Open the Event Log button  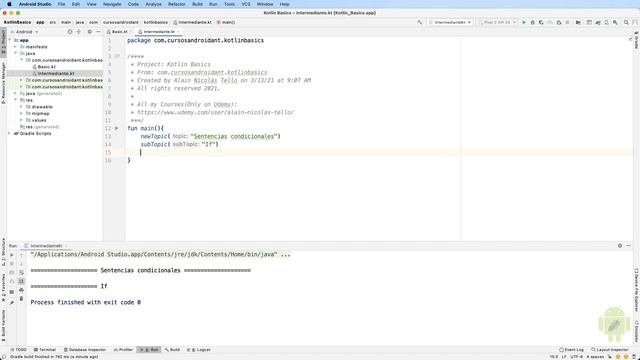(x=571, y=350)
